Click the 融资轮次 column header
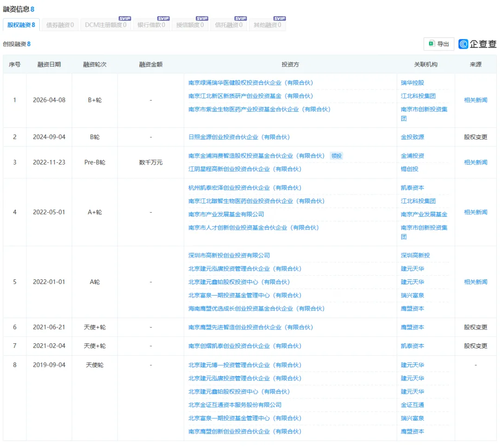 [95, 64]
